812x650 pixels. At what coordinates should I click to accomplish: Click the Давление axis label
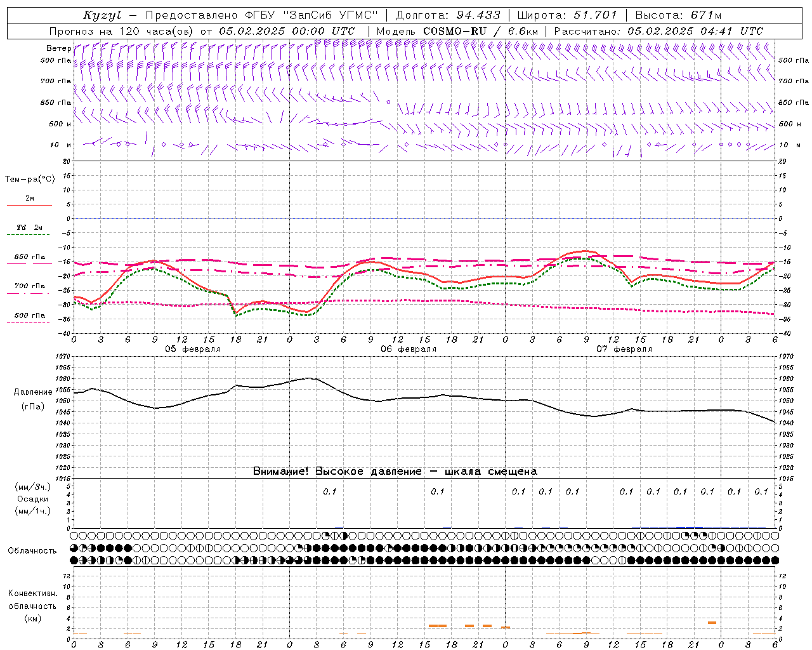click(33, 392)
